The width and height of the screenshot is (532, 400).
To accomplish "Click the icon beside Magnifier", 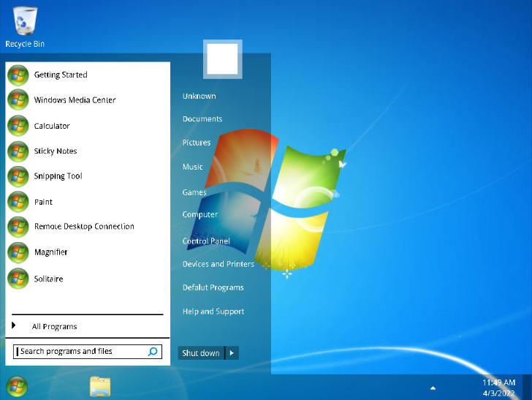I will pyautogui.click(x=18, y=252).
